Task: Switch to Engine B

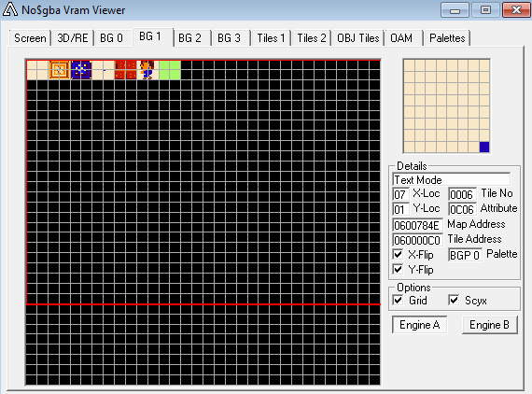Action: tap(490, 325)
